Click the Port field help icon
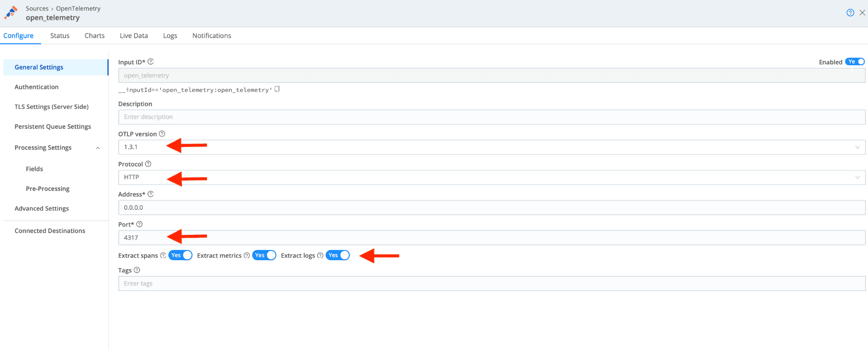 [139, 224]
